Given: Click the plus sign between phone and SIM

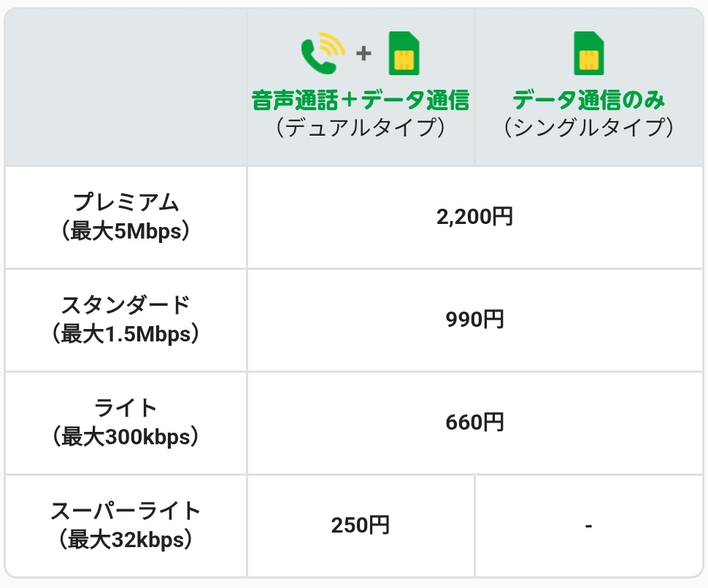Looking at the screenshot, I should point(363,54).
